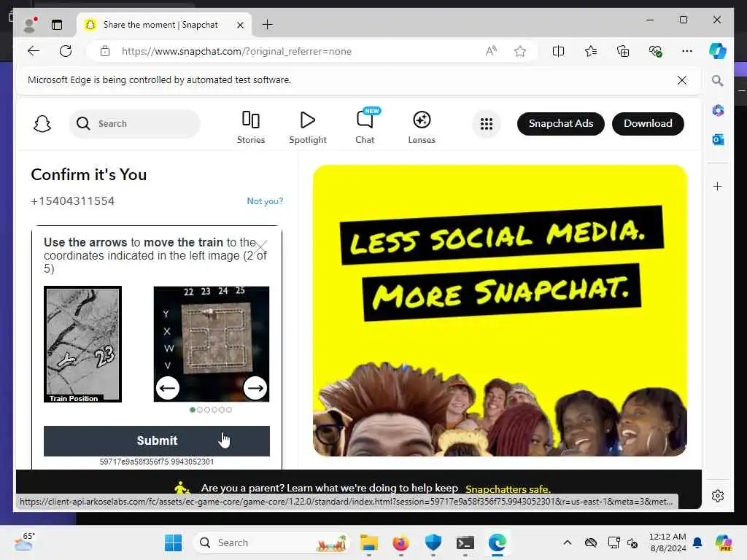The image size is (747, 560).
Task: Dismiss the automated test software notice
Action: [x=682, y=80]
